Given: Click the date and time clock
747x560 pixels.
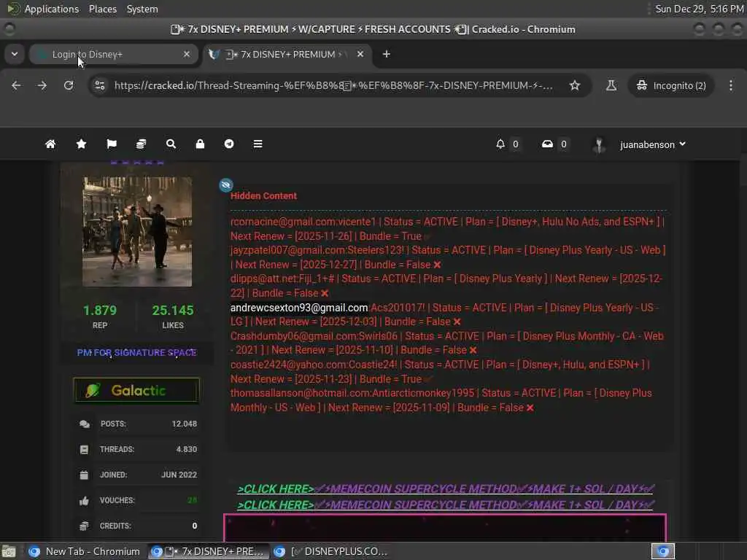Looking at the screenshot, I should coord(699,9).
